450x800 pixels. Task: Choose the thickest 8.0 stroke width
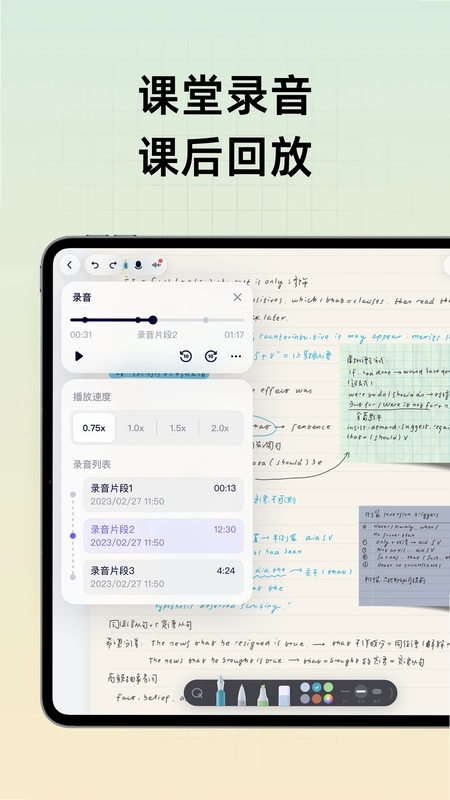pyautogui.click(x=377, y=692)
